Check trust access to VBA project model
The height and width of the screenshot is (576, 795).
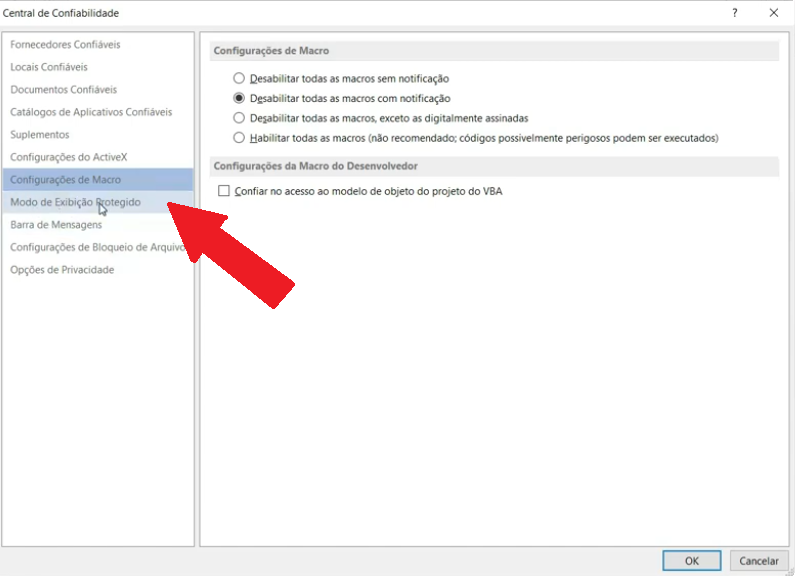pos(224,191)
